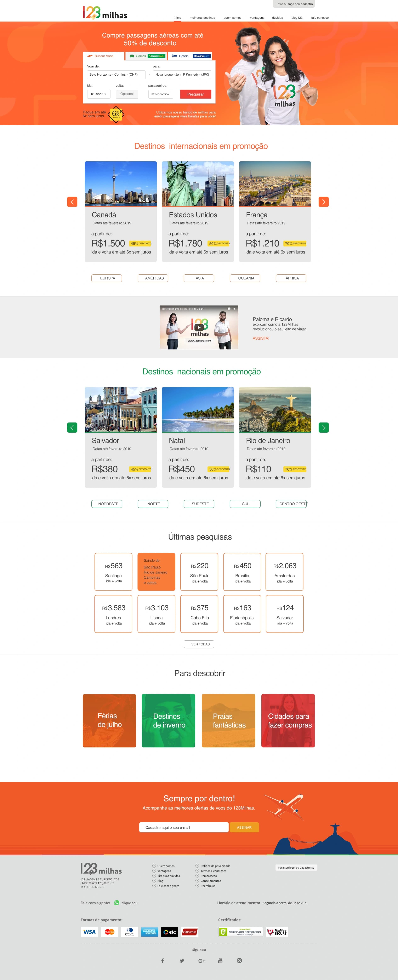The image size is (398, 980).
Task: Open the Google Plus icon in the footer
Action: 201,961
